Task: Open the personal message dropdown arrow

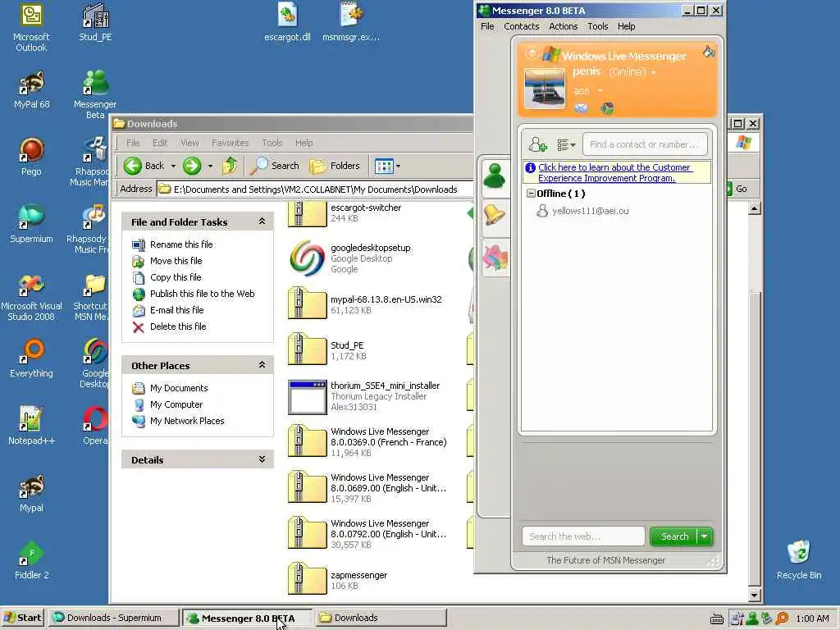Action: coord(600,90)
